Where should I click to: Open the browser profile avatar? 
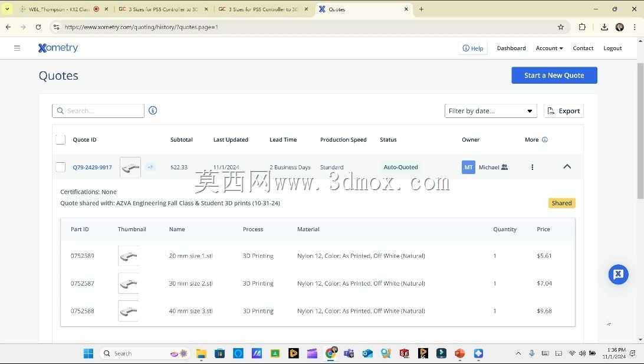coord(620,27)
